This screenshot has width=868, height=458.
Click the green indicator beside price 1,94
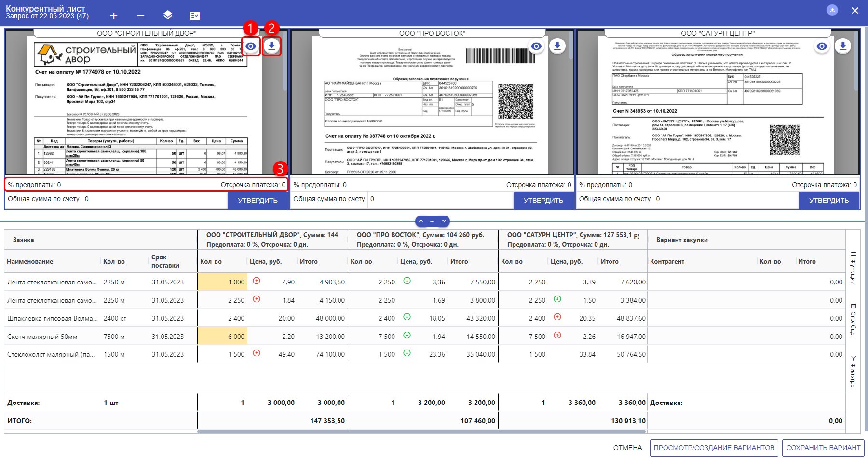(x=407, y=335)
